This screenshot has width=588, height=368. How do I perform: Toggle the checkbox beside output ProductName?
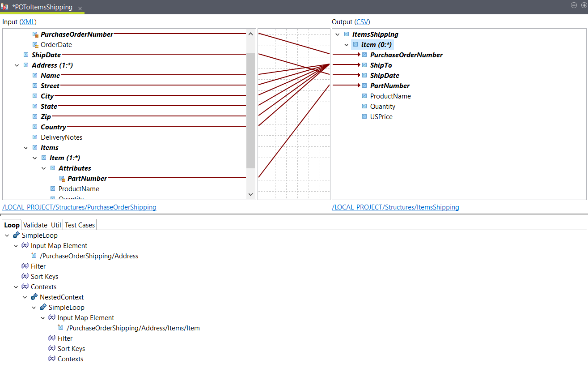(x=364, y=96)
